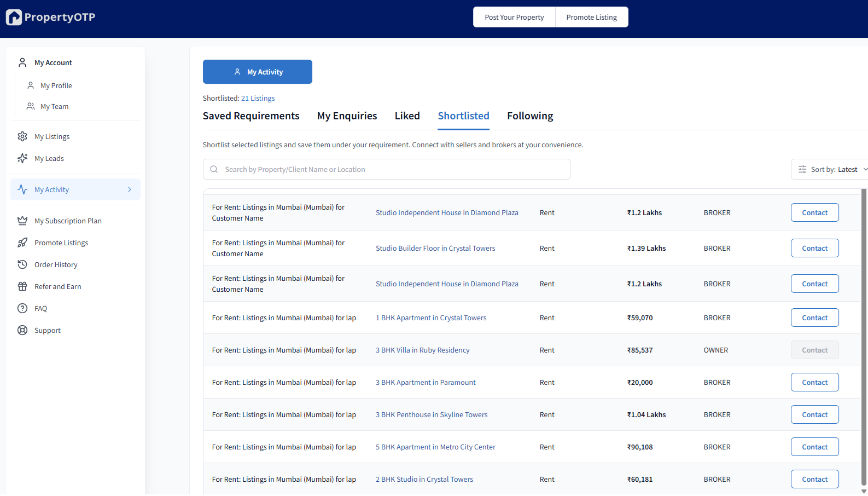This screenshot has width=868, height=496.
Task: Click the ₹59,070 price value
Action: tap(640, 318)
